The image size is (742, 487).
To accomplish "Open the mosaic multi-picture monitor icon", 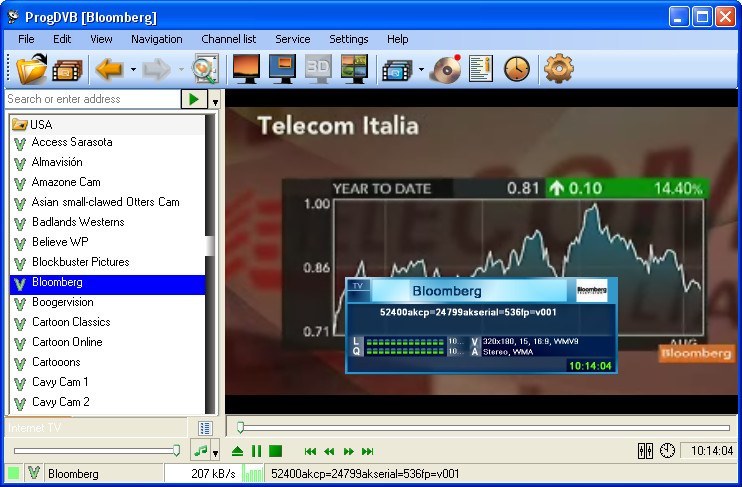I will (x=354, y=69).
